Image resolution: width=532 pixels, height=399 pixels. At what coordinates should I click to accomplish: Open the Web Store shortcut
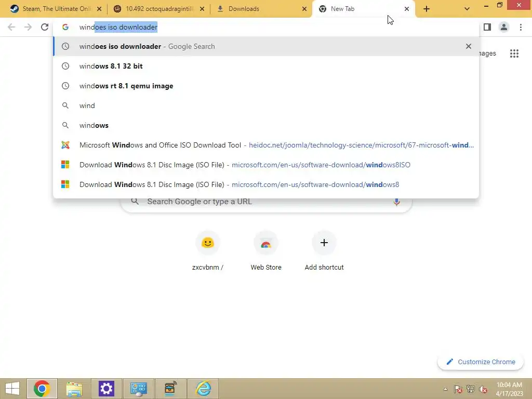click(x=266, y=251)
